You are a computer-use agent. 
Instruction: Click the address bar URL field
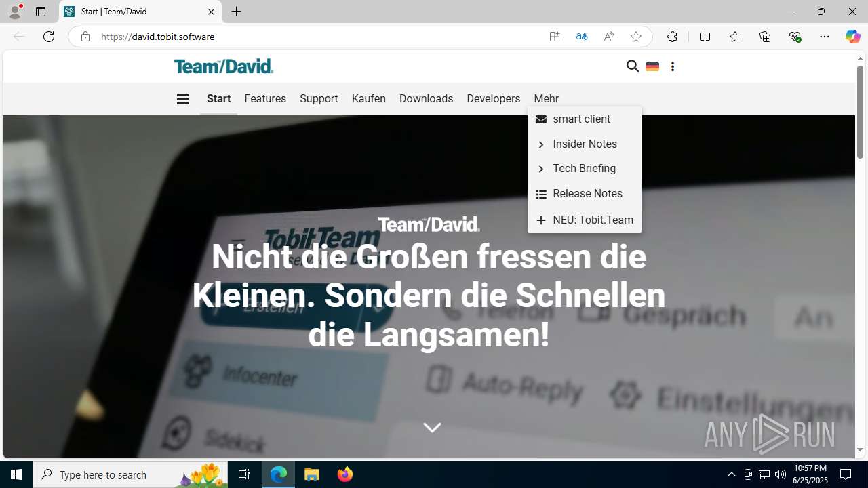319,37
